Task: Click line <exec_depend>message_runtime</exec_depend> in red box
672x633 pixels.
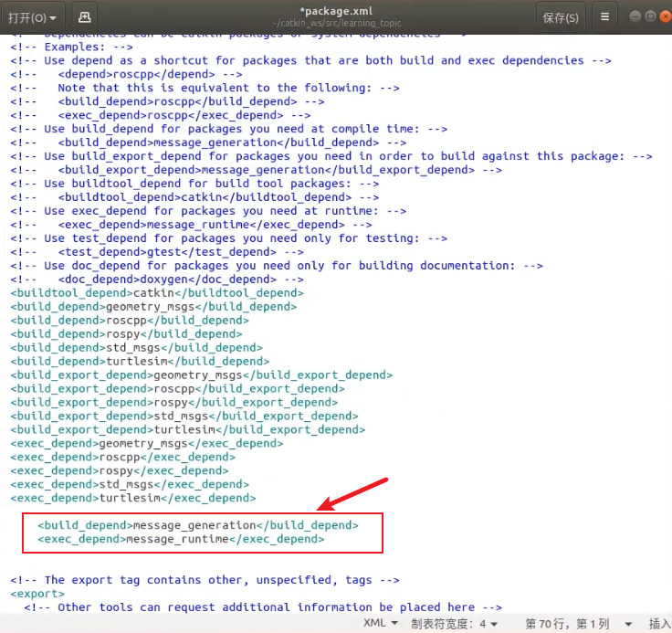Action: tap(181, 540)
